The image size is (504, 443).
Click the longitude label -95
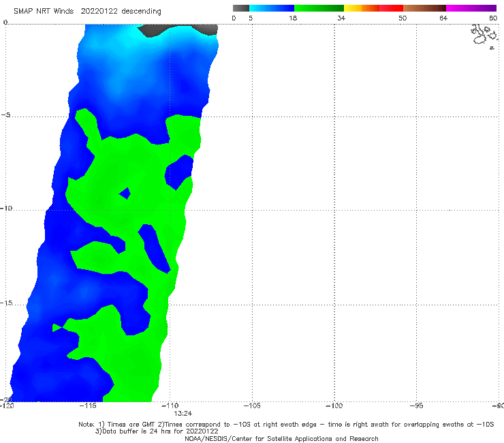[x=416, y=406]
